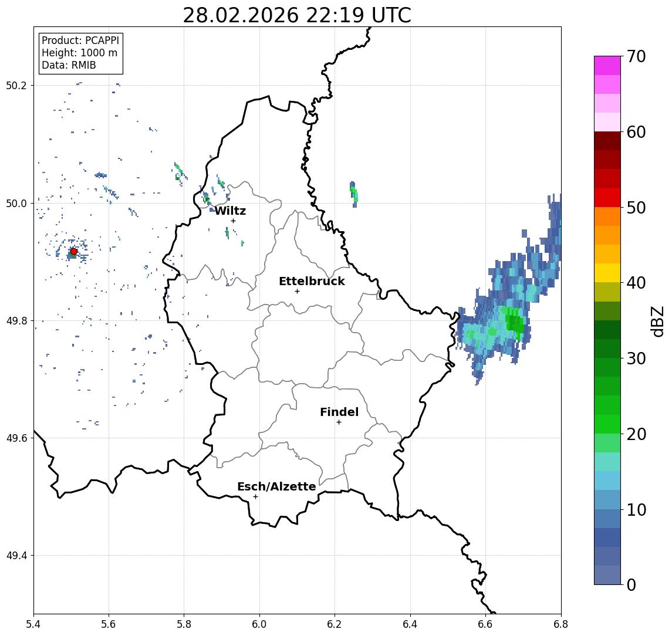Click the longitude tick label 6.0
Viewport: 672px width, 636px height.
pyautogui.click(x=260, y=624)
